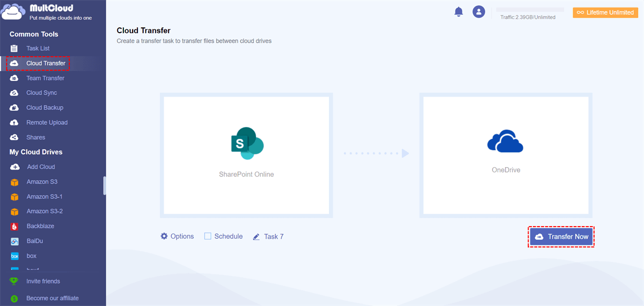Click the MultCloud cloud logo
This screenshot has width=644, height=306.
click(14, 12)
